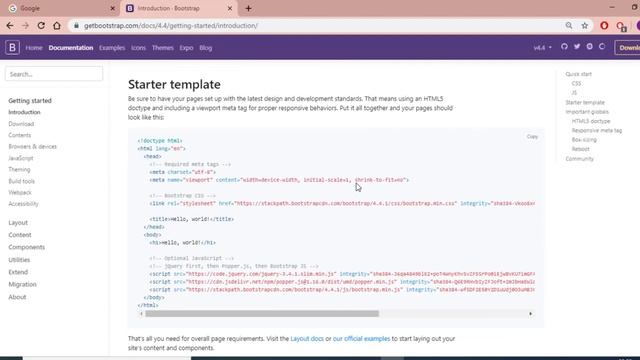Go to Home in navbar
640x360 pixels.
tap(34, 48)
